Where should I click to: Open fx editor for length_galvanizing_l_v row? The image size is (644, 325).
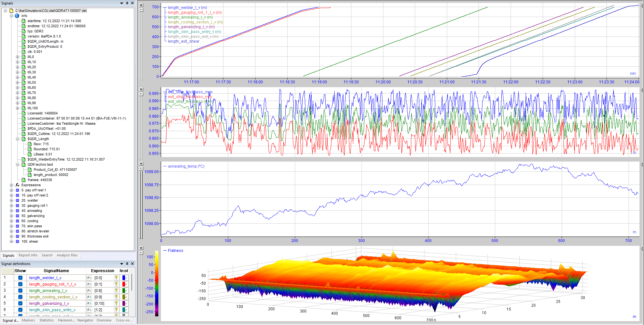point(89,304)
